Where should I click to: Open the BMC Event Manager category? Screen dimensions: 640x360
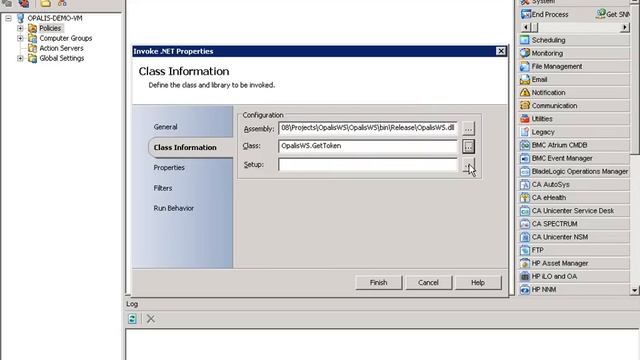point(574,158)
